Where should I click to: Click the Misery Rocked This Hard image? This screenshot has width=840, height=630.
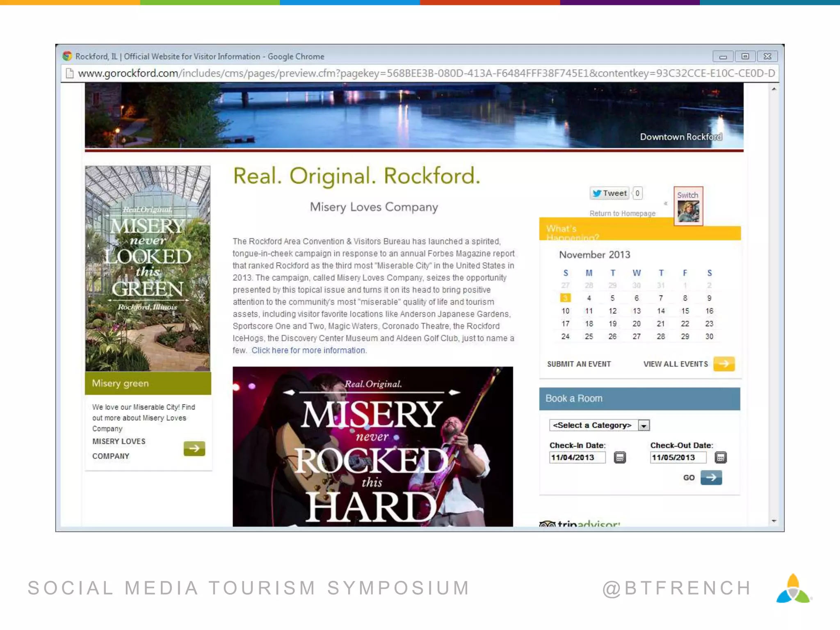click(x=372, y=446)
